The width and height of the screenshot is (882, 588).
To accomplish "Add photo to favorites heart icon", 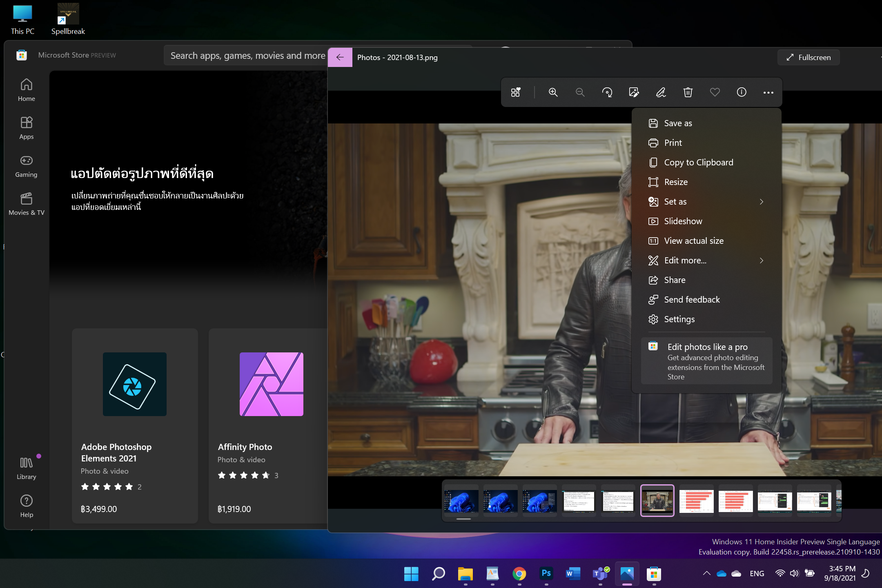I will (715, 92).
